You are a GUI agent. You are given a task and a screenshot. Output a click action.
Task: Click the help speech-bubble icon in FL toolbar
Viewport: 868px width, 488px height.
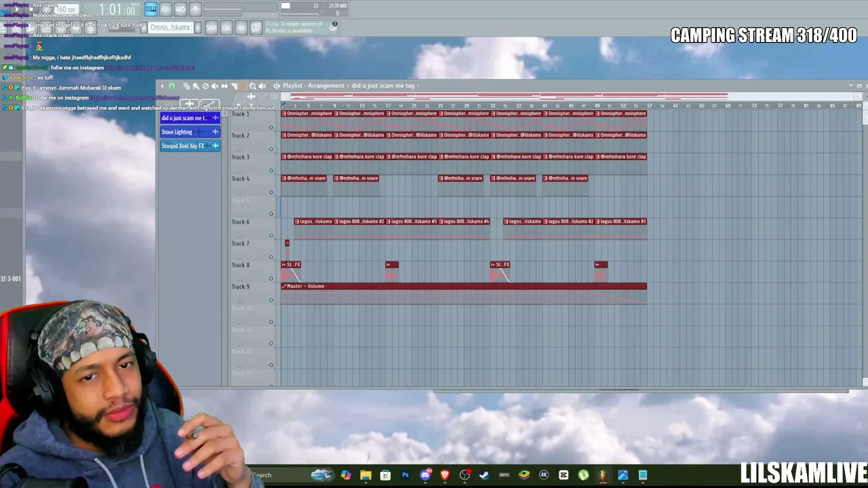256,28
